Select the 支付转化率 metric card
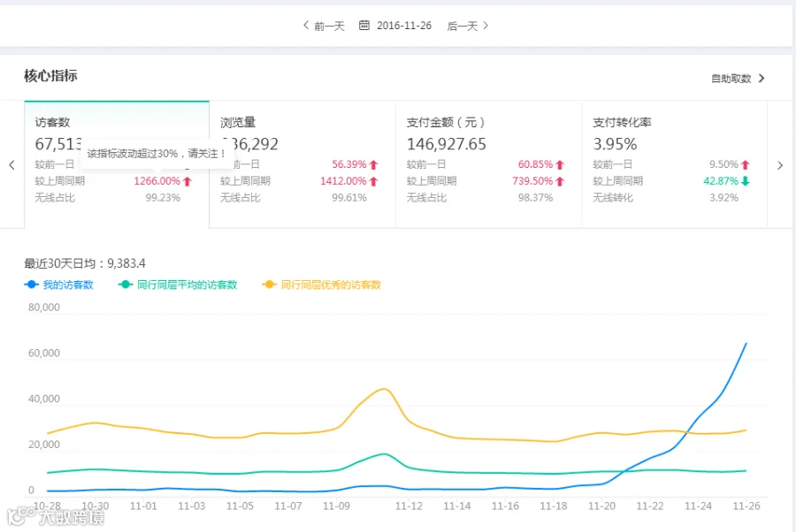The width and height of the screenshot is (796, 532). click(x=675, y=164)
